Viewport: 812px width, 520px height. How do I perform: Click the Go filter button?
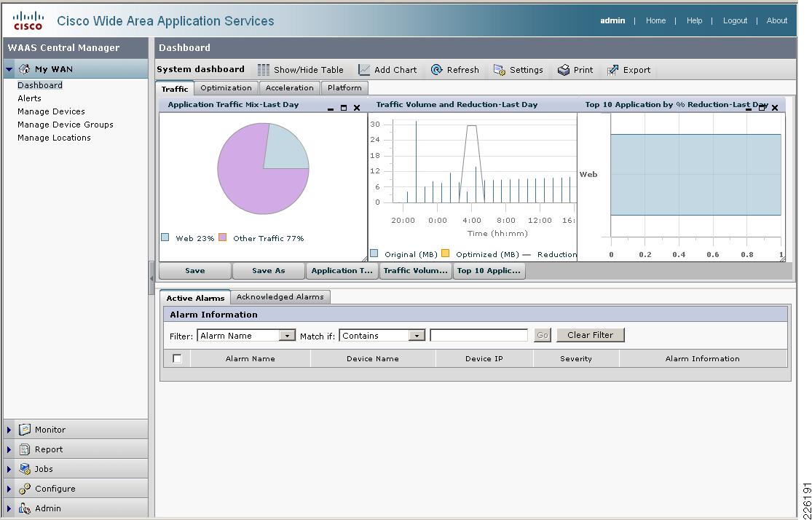pos(543,335)
